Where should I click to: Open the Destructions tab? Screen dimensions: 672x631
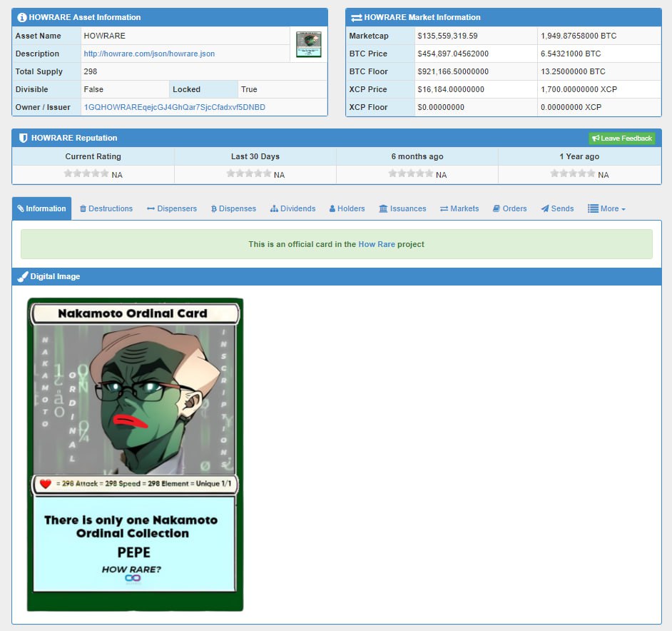[106, 208]
